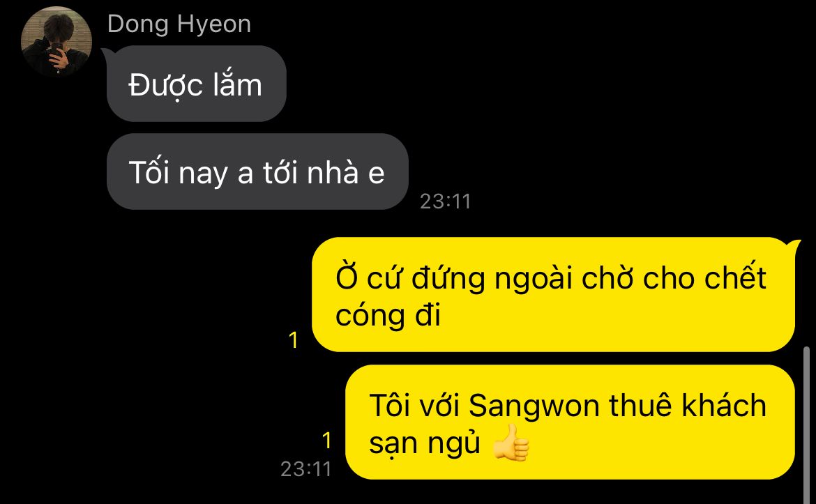Select the yellow "Ờ cứ đứng ngoài chờ" message

click(x=553, y=294)
